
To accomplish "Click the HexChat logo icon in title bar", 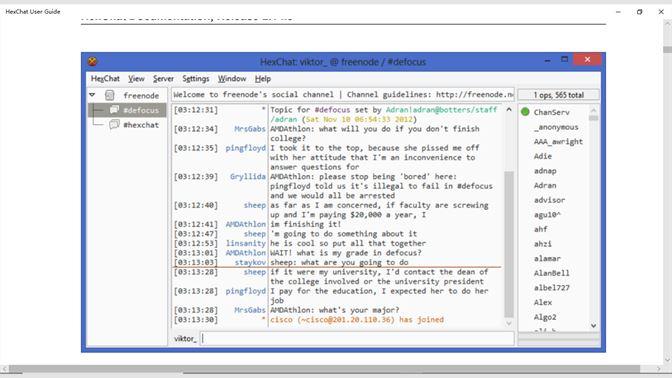I will [92, 61].
